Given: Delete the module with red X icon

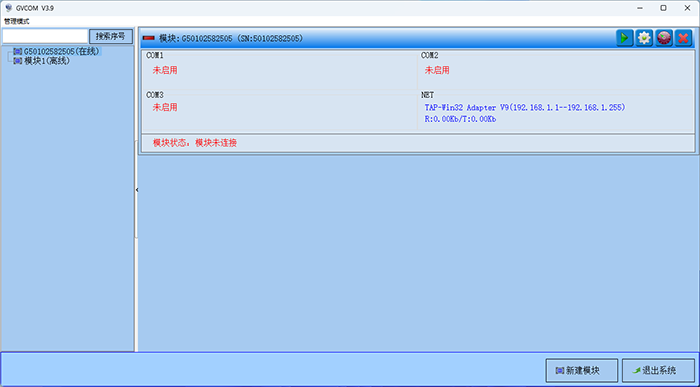Looking at the screenshot, I should pyautogui.click(x=683, y=38).
